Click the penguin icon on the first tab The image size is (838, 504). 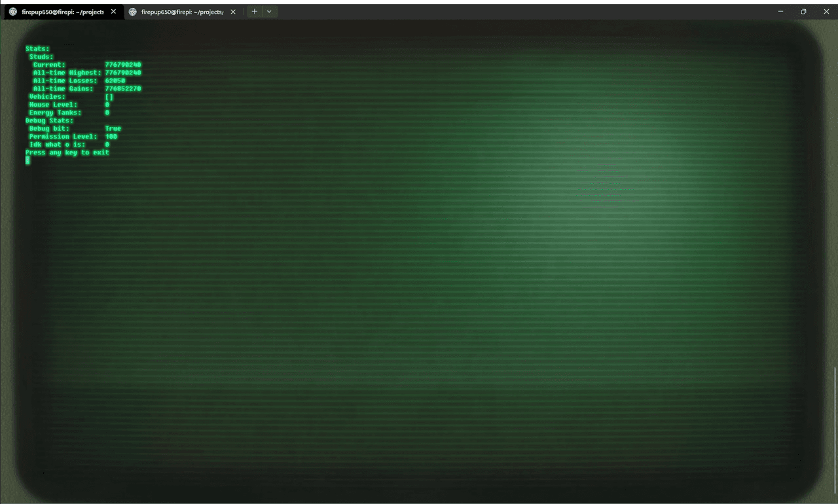(12, 12)
